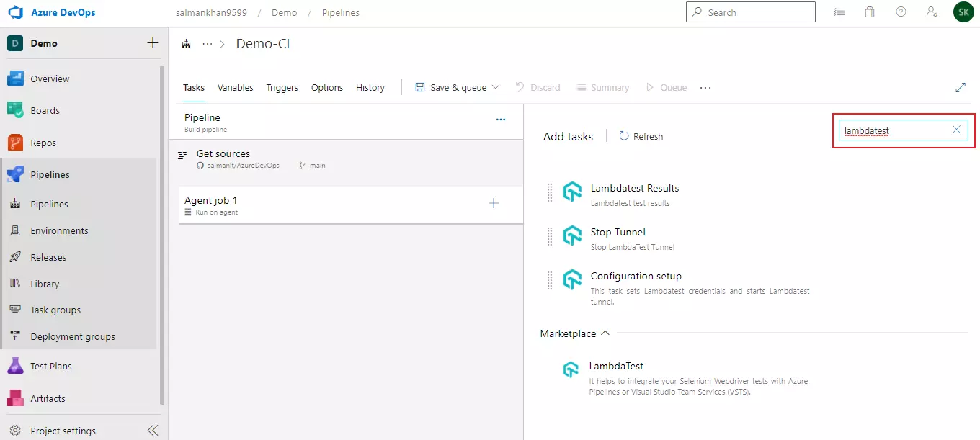Open the Marketplace shopping bag icon

pyautogui.click(x=869, y=12)
